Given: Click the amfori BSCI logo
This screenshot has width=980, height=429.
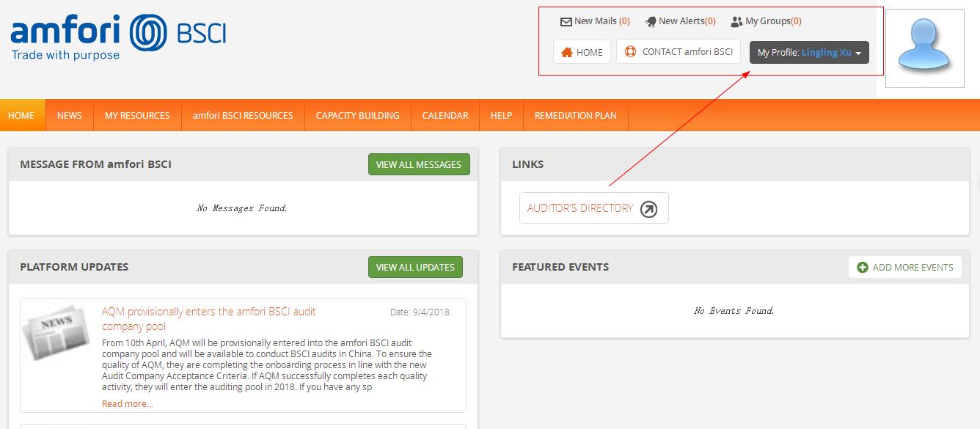Looking at the screenshot, I should click(118, 38).
